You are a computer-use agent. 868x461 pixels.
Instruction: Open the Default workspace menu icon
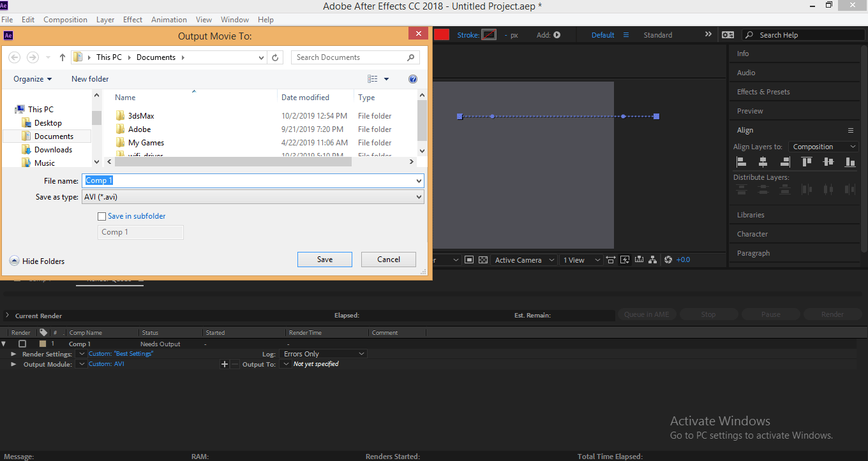click(626, 35)
